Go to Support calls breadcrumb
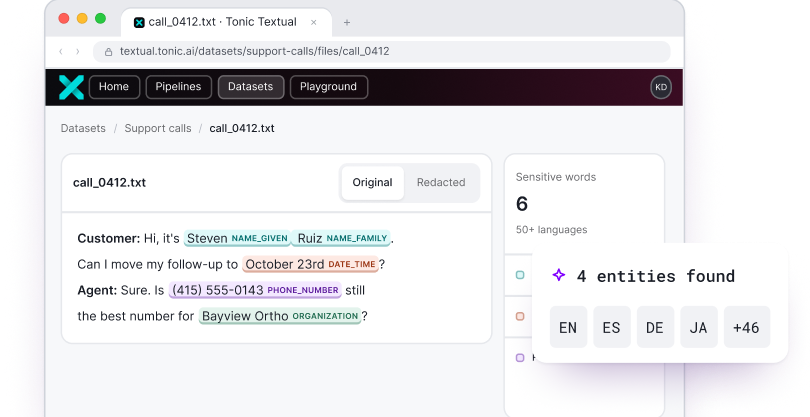Viewport: 810px width, 417px height. pyautogui.click(x=158, y=128)
